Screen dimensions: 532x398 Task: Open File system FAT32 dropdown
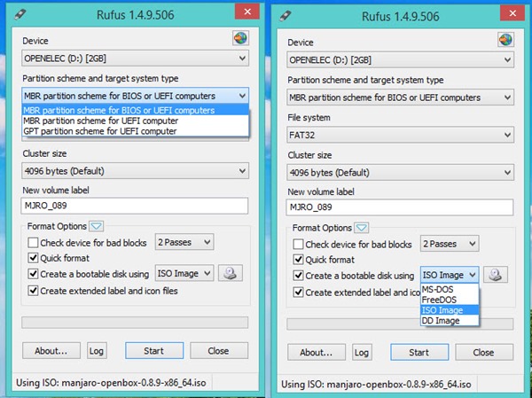click(x=401, y=135)
